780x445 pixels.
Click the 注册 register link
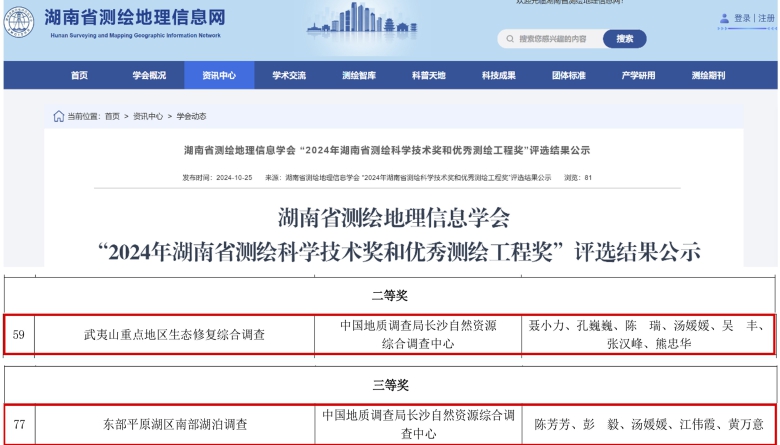pyautogui.click(x=766, y=18)
